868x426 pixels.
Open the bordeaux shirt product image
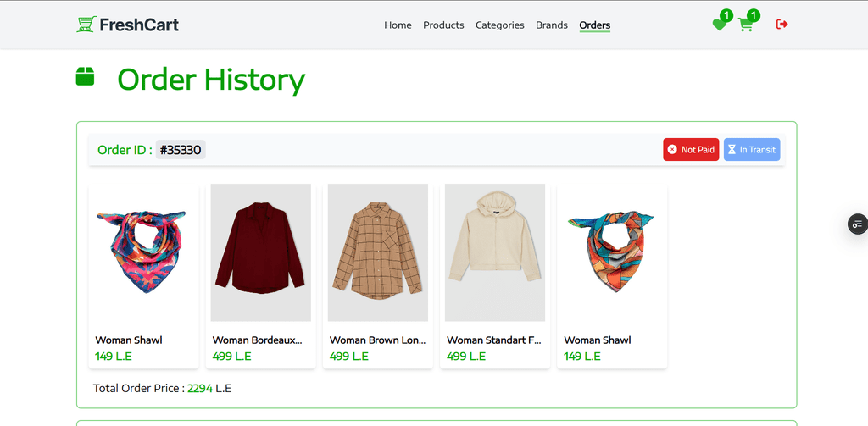click(x=261, y=252)
